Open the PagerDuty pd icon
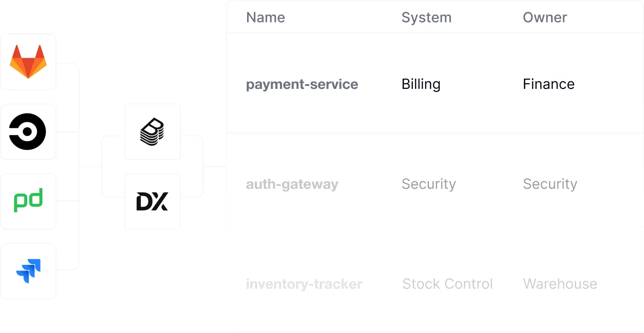 coord(28,201)
